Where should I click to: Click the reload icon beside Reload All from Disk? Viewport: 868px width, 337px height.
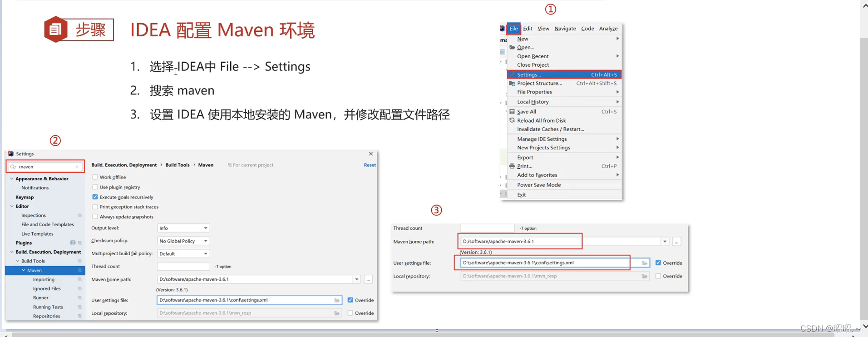click(x=512, y=120)
